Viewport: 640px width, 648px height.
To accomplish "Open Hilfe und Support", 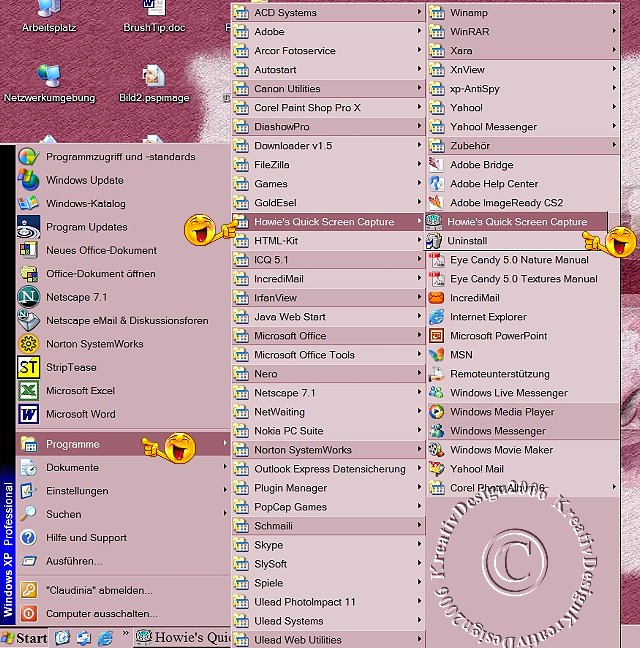I will pyautogui.click(x=123, y=538).
